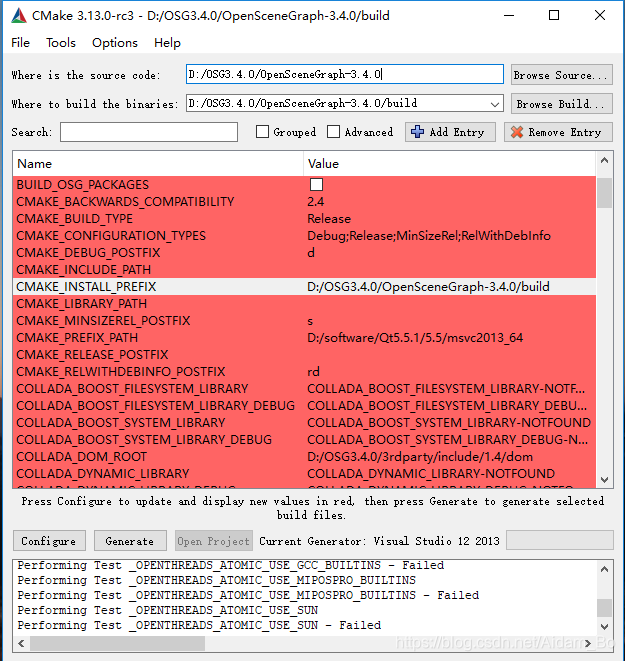The image size is (625, 661).
Task: Click the output log horizontal scrollbar thumb
Action: pyautogui.click(x=117, y=643)
